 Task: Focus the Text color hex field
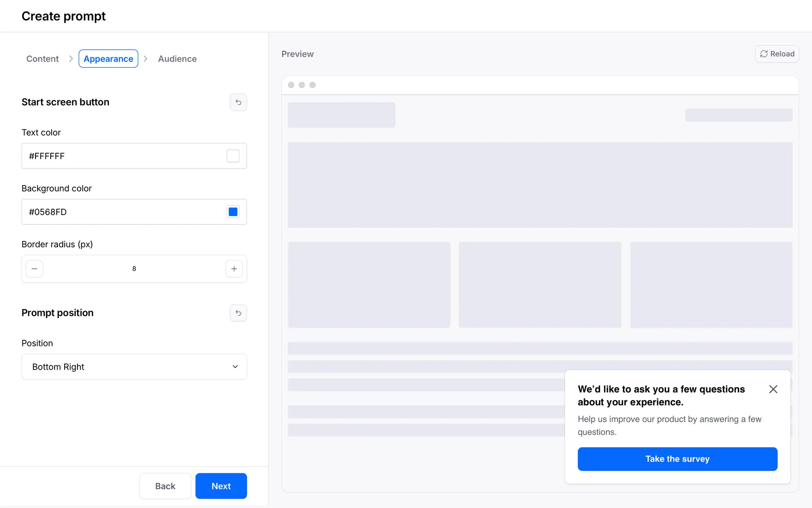tap(123, 156)
